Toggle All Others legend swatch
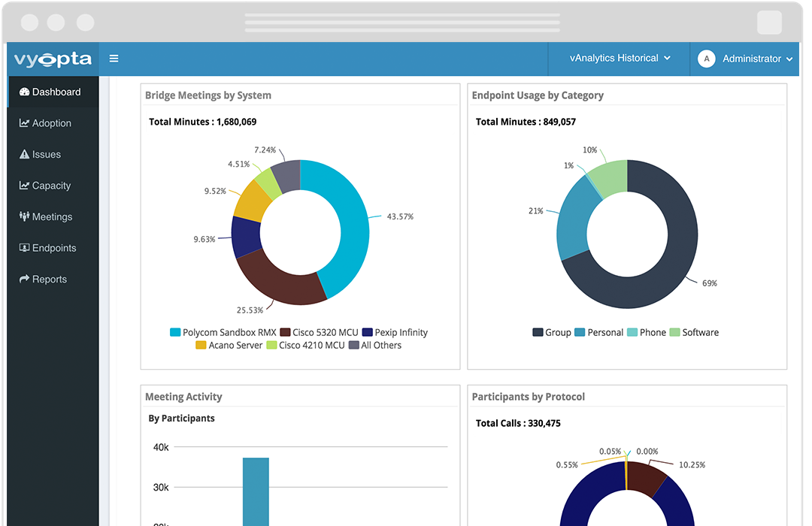 click(x=353, y=346)
